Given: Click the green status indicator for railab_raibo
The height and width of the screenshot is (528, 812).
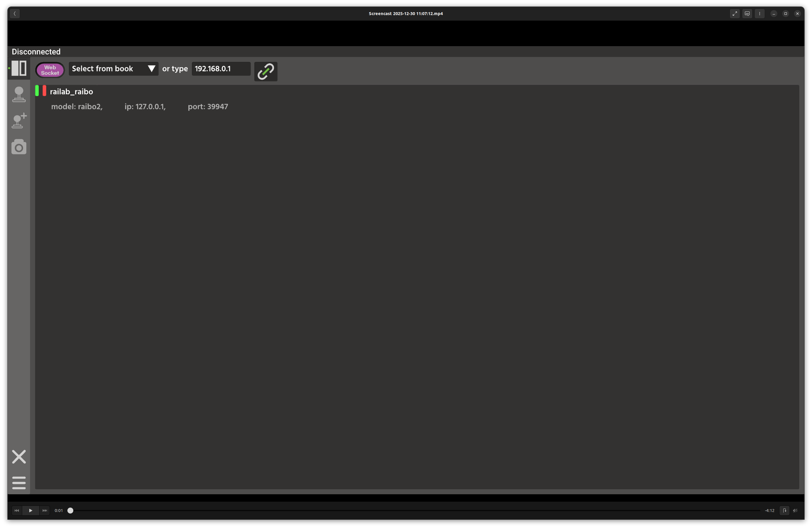Looking at the screenshot, I should tap(37, 91).
